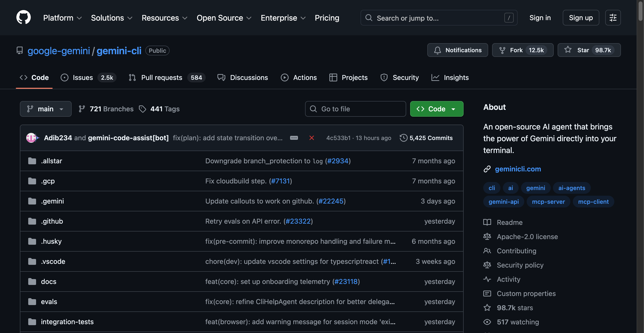The width and height of the screenshot is (644, 333).
Task: Focus the Go to file input
Action: 355,109
